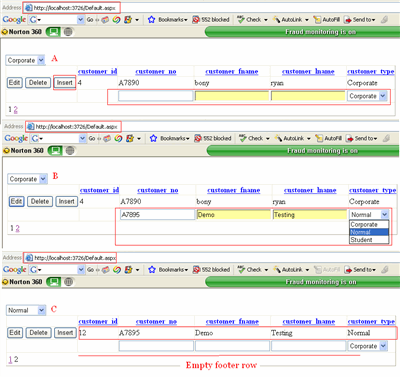
Task: Sort by customer_fname header in section A
Action: 232,71
